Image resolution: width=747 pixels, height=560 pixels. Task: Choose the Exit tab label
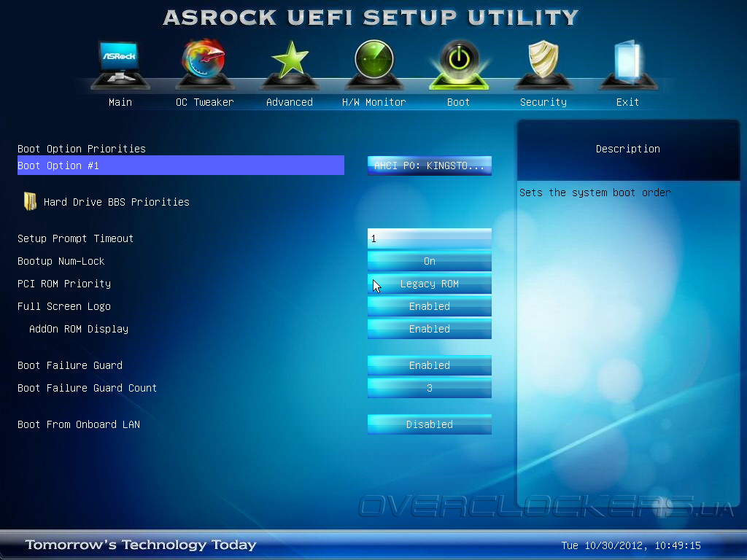627,102
